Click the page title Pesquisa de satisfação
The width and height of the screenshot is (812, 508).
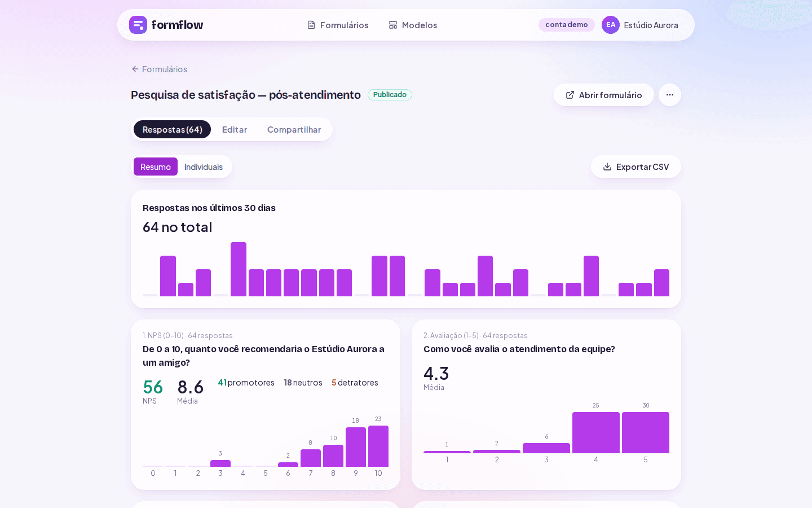pos(246,95)
